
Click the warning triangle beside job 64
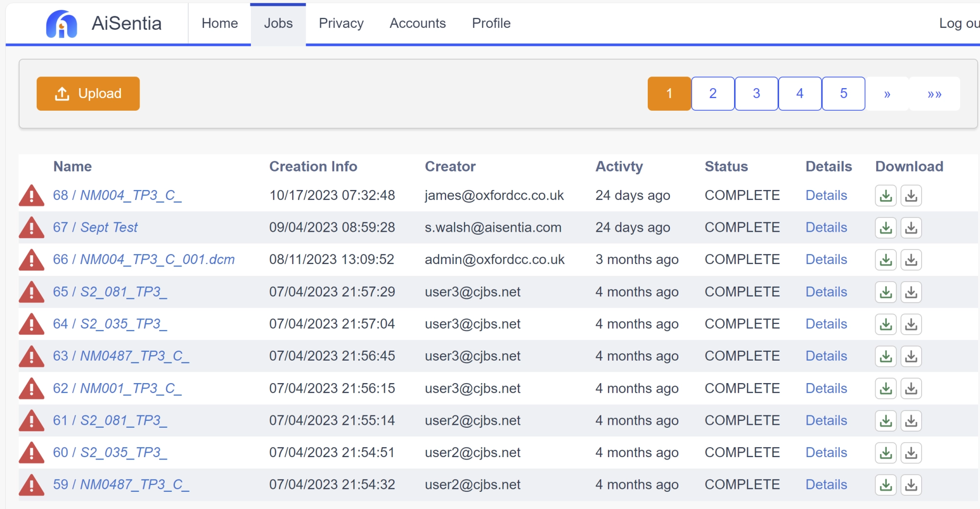(x=31, y=324)
